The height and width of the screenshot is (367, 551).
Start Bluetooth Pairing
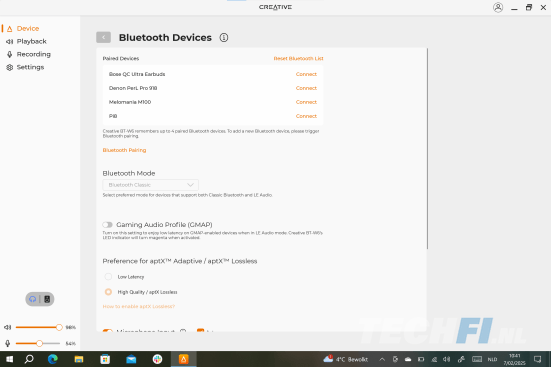[124, 150]
